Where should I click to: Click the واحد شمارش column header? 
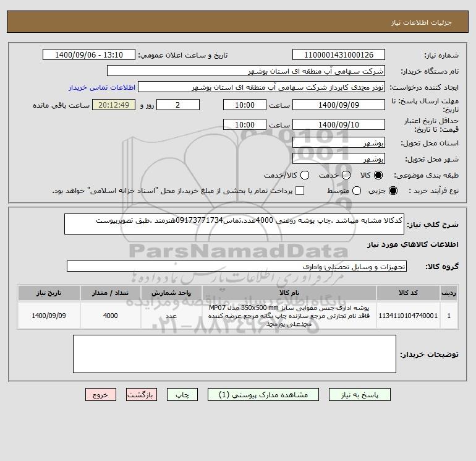point(171,293)
